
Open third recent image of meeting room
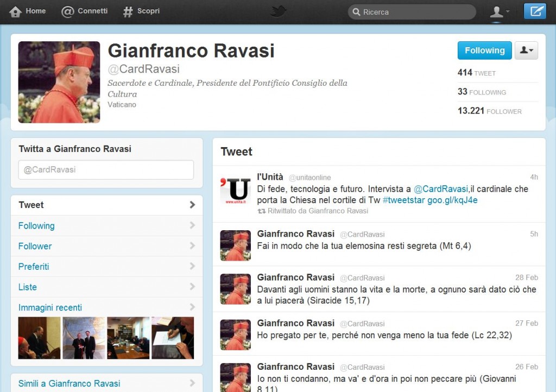tap(128, 338)
